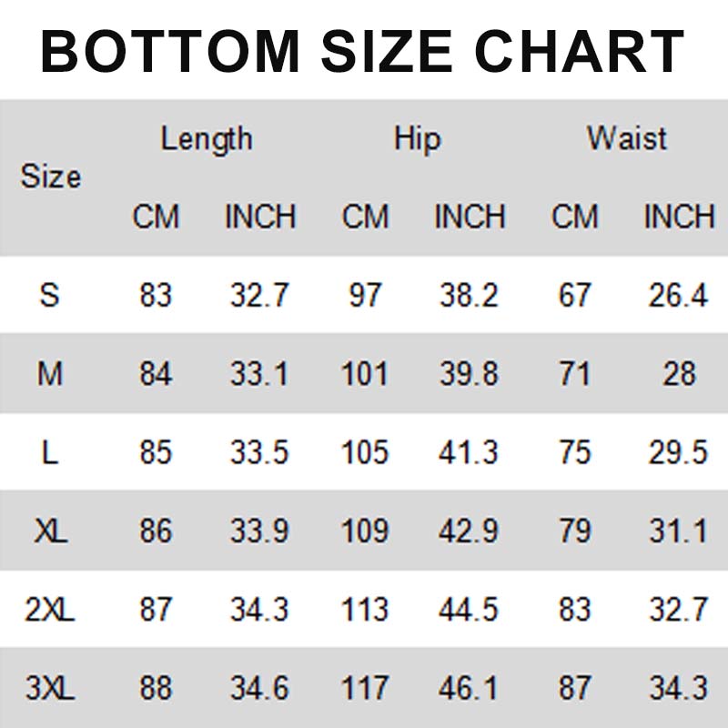Click the 28 inch waist value for M
728x728 pixels.
(x=679, y=373)
